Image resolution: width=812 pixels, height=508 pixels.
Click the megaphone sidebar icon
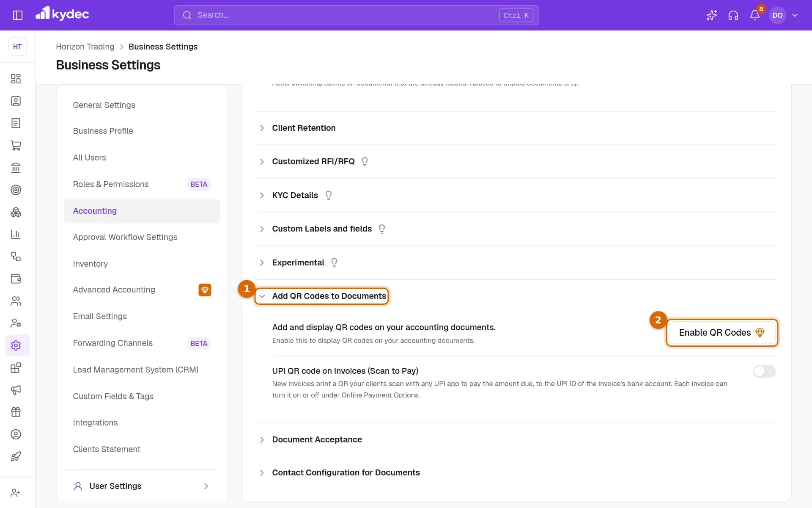[x=16, y=390]
